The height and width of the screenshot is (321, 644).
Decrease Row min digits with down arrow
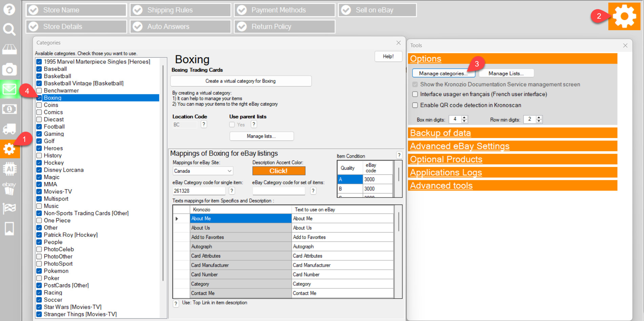pyautogui.click(x=539, y=121)
